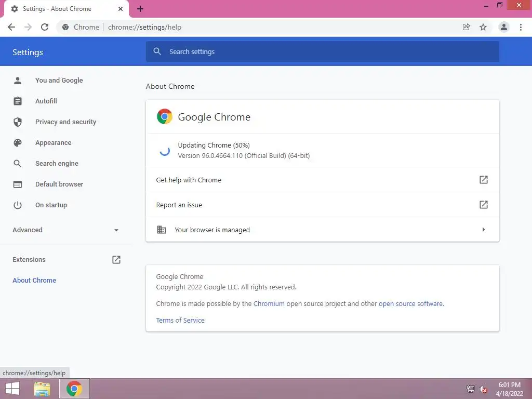
Task: Click the person icon beside You and Google
Action: (x=18, y=81)
